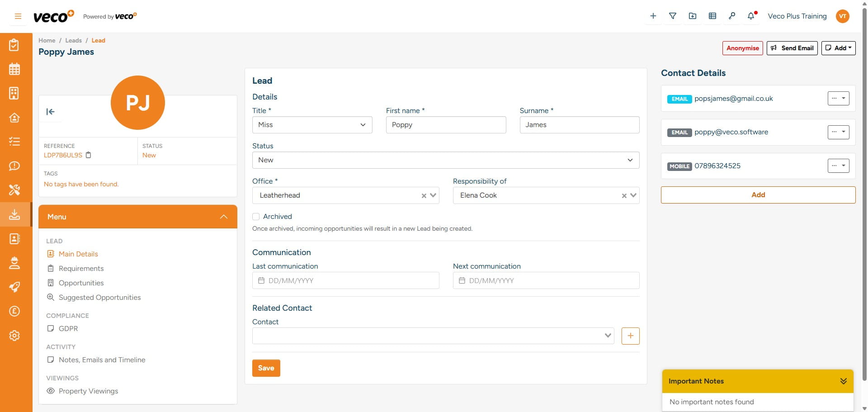
Task: Click the collapse panel arrow icon
Action: coord(51,112)
